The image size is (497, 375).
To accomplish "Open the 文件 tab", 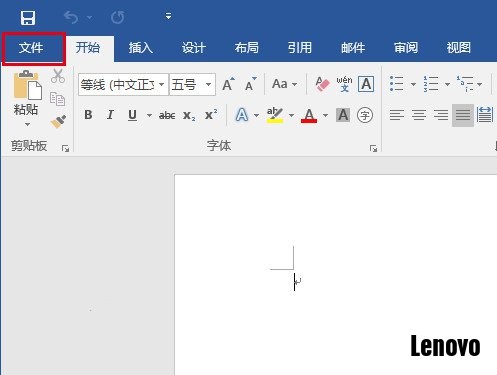I will click(31, 48).
